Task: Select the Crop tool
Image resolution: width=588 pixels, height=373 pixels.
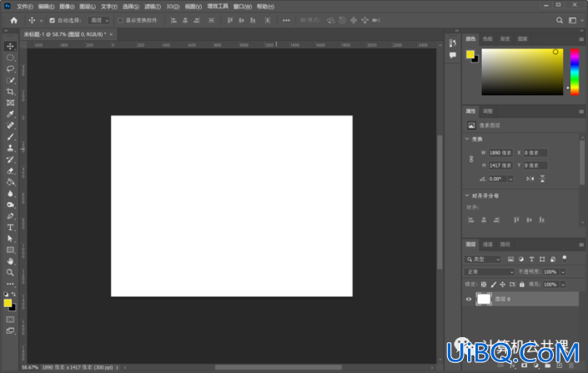Action: click(10, 92)
